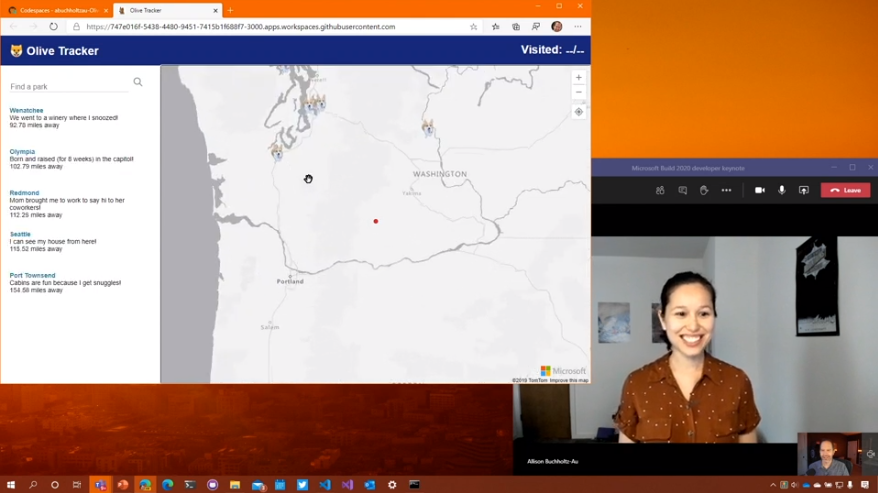Show participants in Teams meeting

pyautogui.click(x=660, y=190)
